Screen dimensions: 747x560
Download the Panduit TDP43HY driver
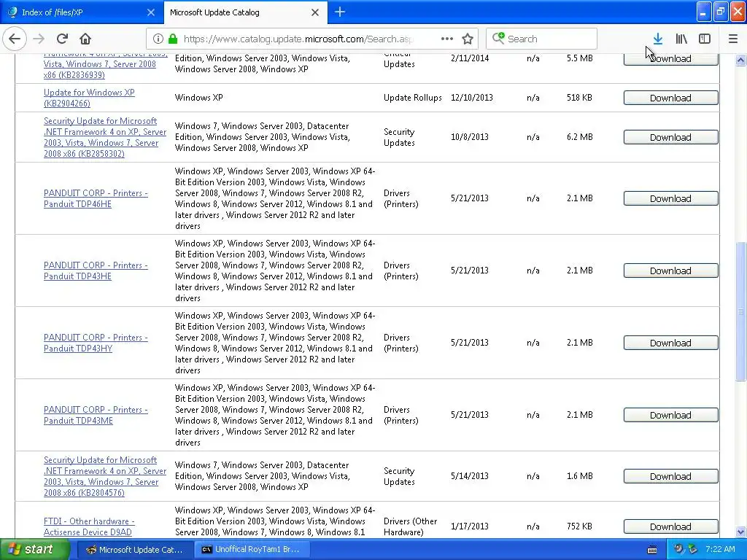[x=671, y=343]
